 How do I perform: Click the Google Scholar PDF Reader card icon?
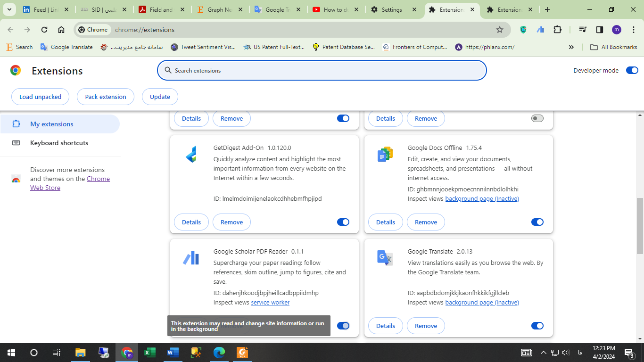[x=191, y=258]
